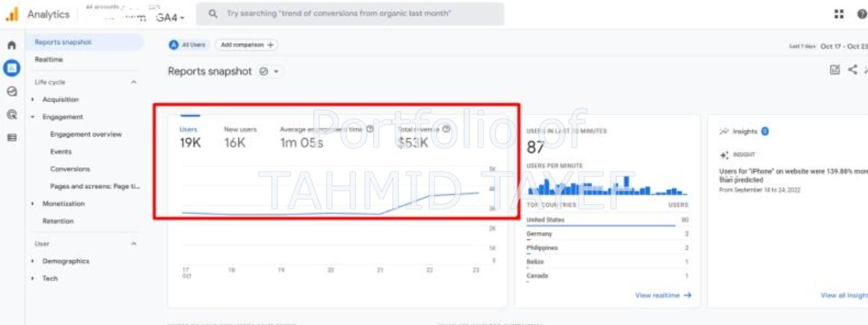Viewport: 868px width, 325px height.
Task: Collapse the Life cycle section
Action: pos(133,82)
